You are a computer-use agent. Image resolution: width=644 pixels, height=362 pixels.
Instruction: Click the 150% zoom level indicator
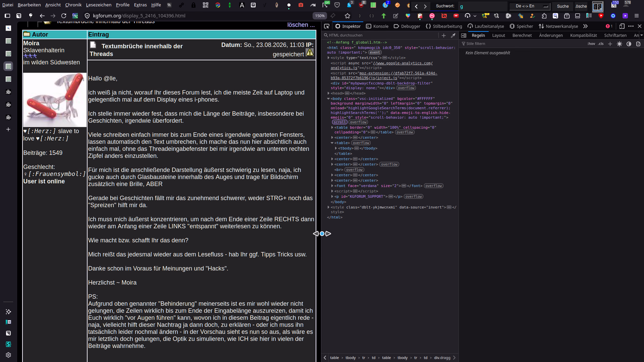[x=320, y=16]
